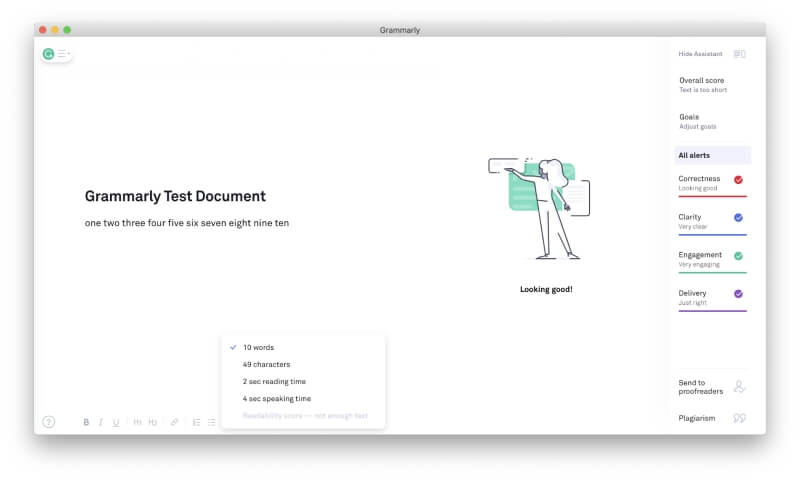Screen dimensions: 800x480
Task: Open the Plagiarism check
Action: [x=696, y=418]
